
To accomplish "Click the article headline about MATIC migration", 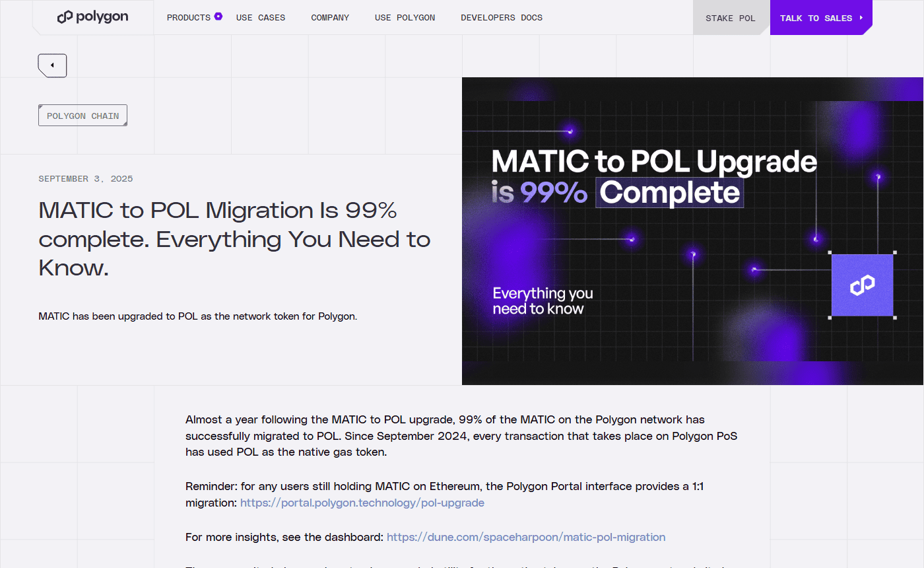I will [x=235, y=239].
